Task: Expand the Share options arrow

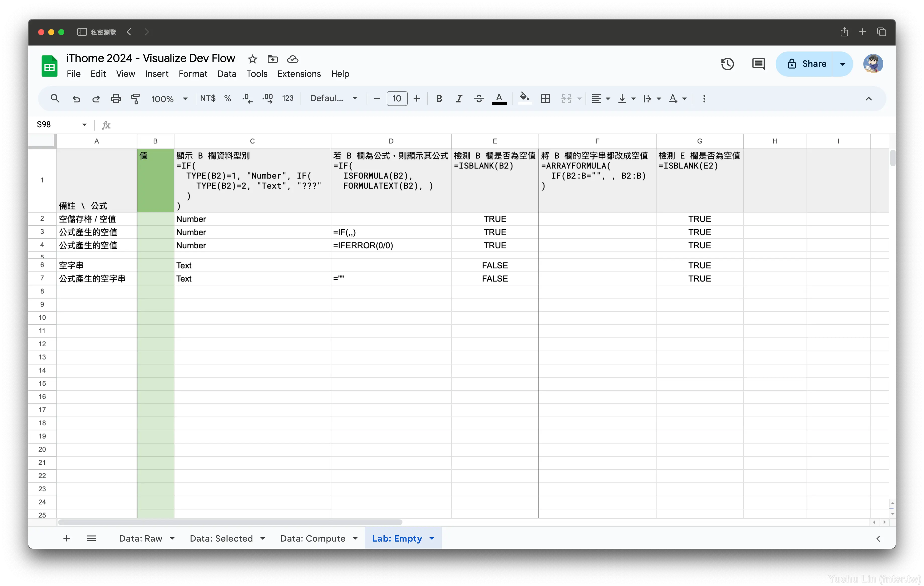Action: [842, 64]
